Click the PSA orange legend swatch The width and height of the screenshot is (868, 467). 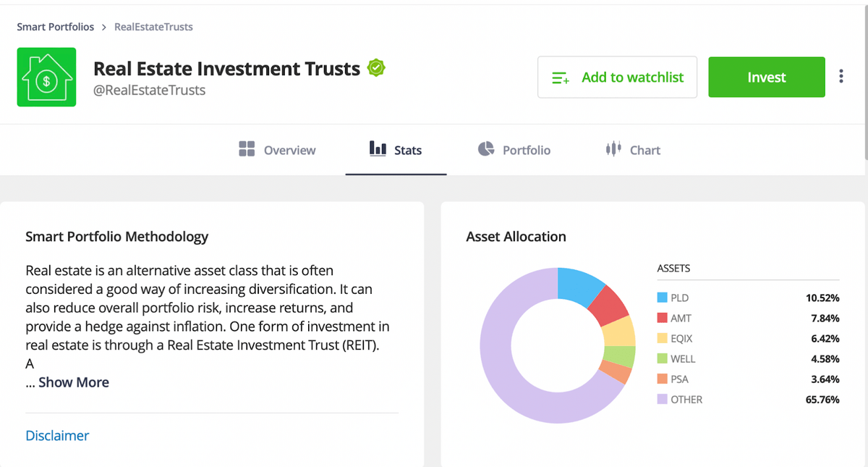pos(662,379)
